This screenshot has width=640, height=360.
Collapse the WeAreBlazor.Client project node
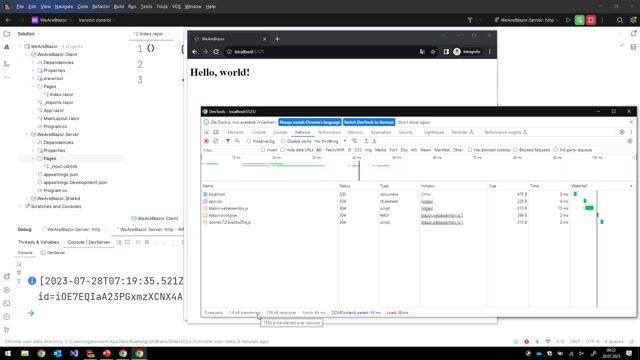coord(27,54)
